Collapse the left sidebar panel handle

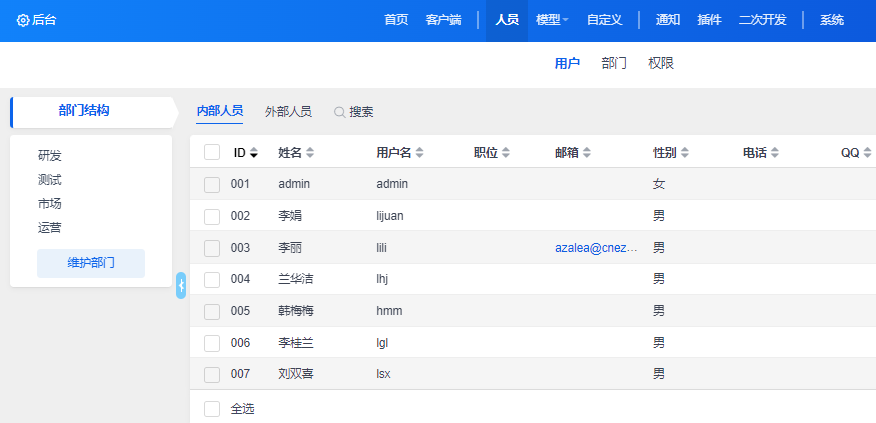point(181,285)
